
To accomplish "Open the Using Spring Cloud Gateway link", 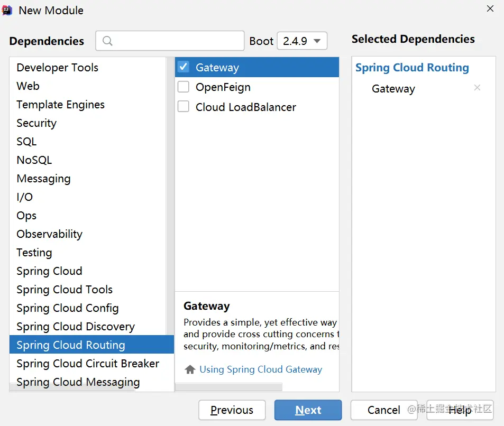I will coord(261,369).
